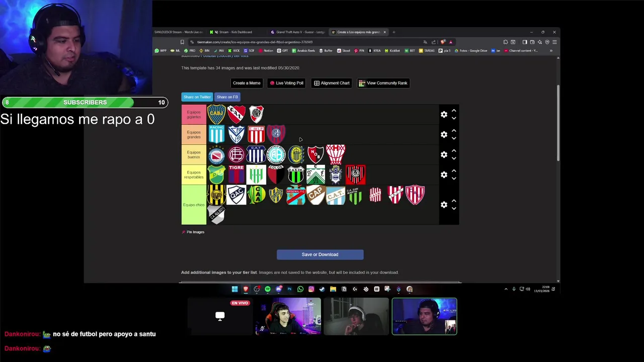
Task: Bookmark this page with bookmark icon
Action: point(182,42)
